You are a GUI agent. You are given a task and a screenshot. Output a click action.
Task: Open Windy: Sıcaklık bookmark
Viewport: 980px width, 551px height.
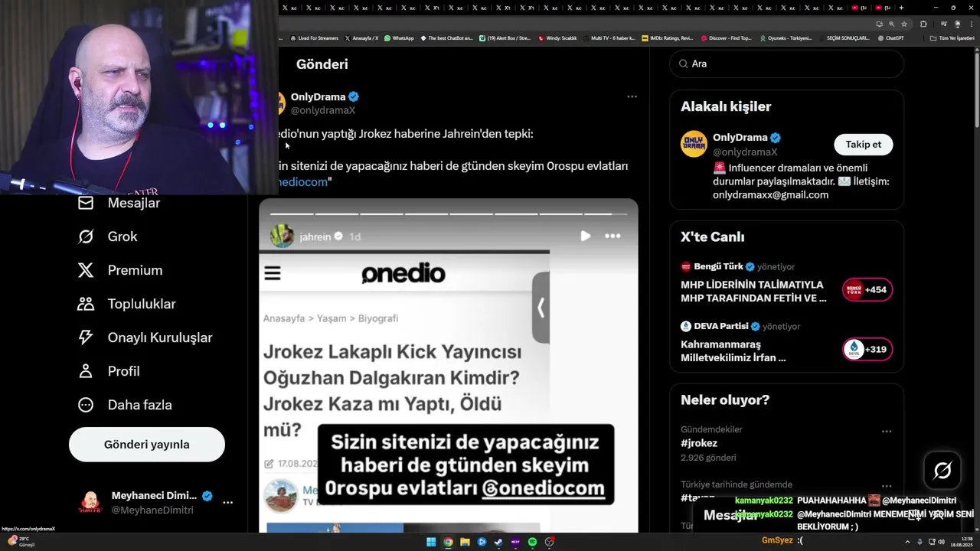(x=557, y=37)
